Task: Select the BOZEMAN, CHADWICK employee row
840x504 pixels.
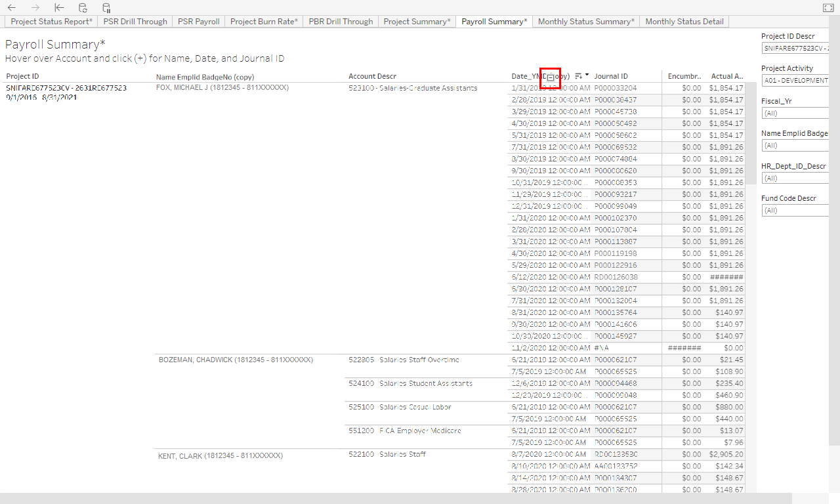Action: tap(236, 360)
